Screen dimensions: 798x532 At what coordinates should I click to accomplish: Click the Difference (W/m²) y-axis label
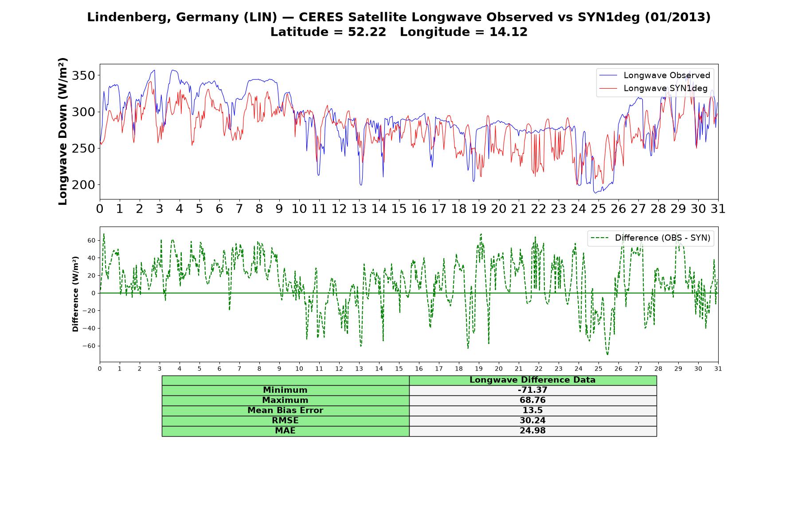[x=75, y=294]
